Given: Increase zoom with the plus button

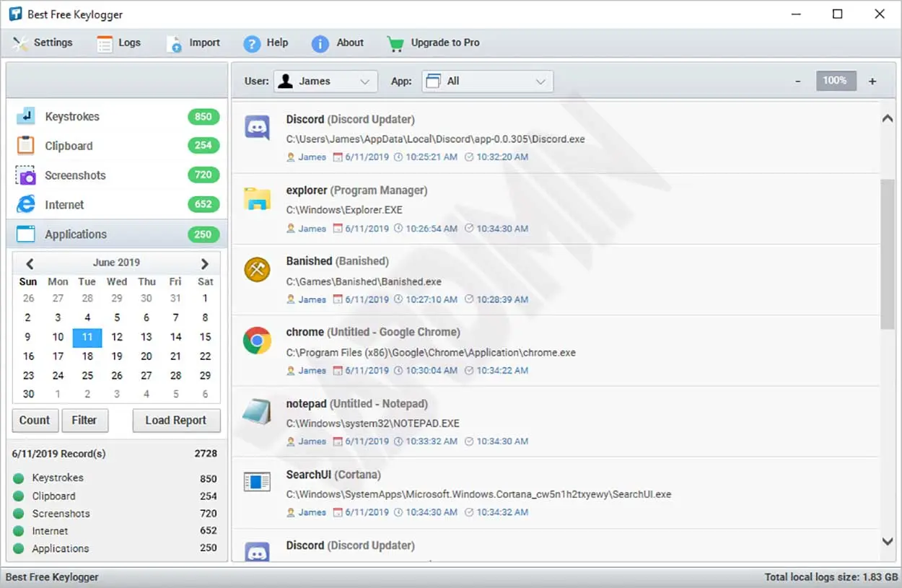Looking at the screenshot, I should [x=872, y=82].
